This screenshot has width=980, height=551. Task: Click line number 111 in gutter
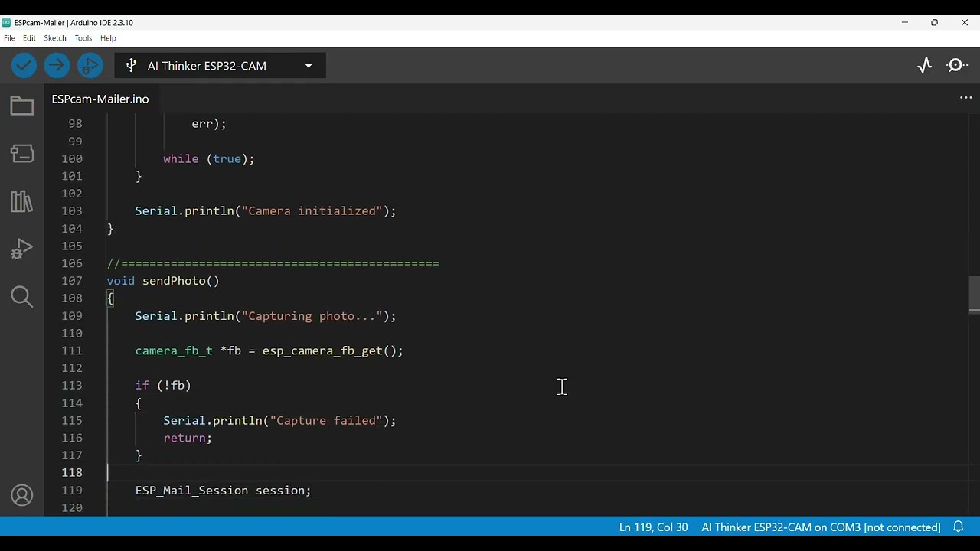(x=72, y=350)
